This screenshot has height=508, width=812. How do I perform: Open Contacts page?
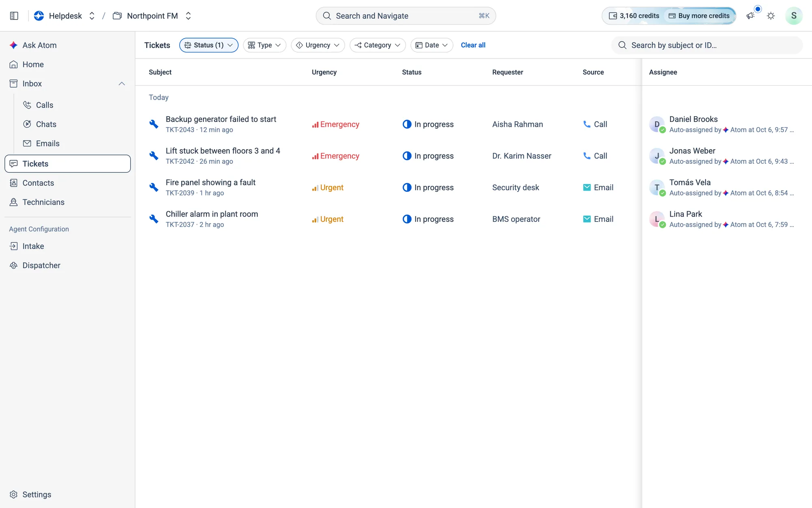click(x=67, y=183)
